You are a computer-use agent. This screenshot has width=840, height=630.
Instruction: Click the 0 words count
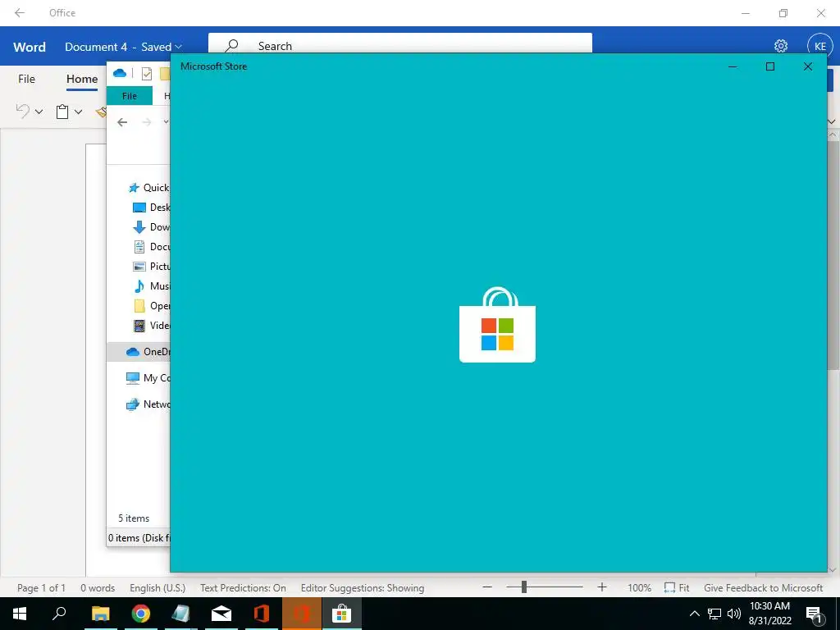tap(98, 587)
